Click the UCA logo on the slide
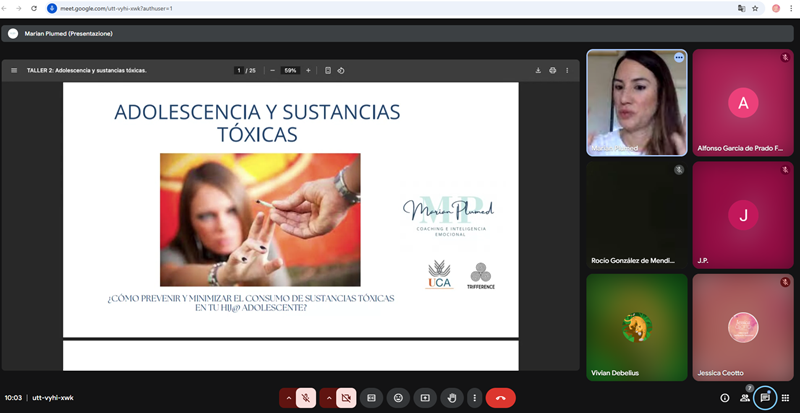 pyautogui.click(x=439, y=275)
